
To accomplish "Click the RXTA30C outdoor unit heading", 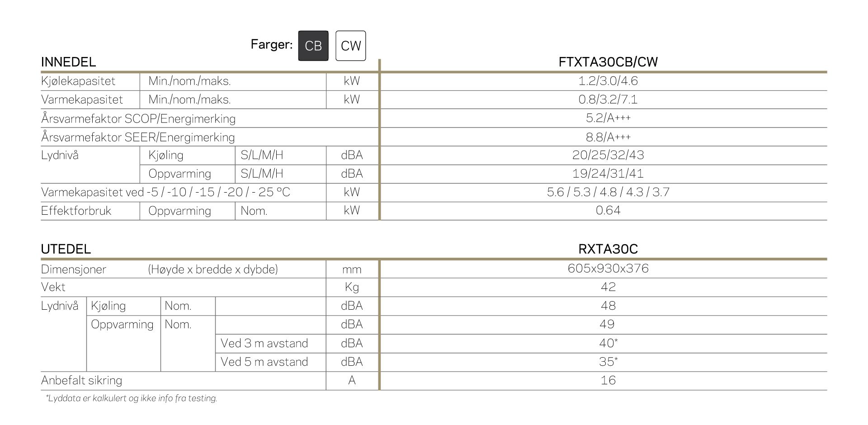I will pos(608,249).
